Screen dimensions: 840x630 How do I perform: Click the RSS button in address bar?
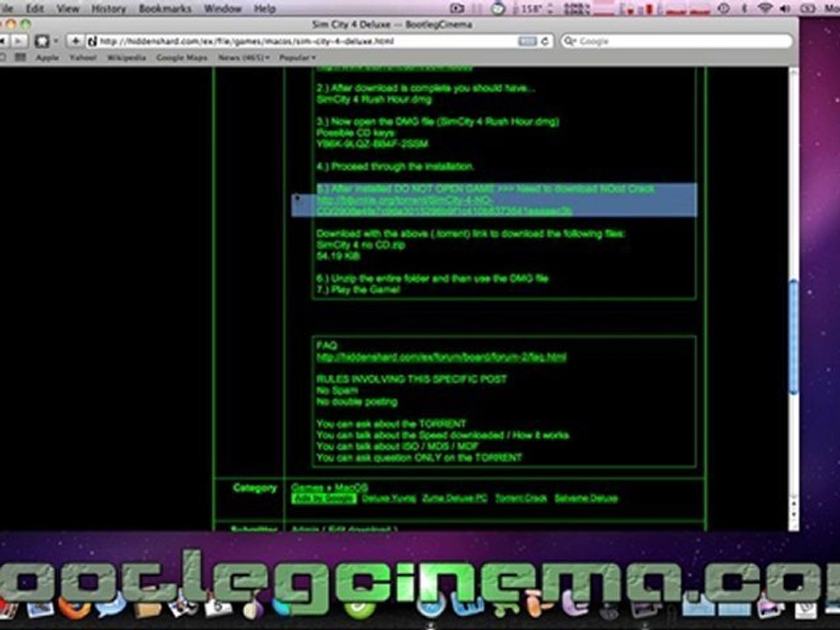click(527, 41)
